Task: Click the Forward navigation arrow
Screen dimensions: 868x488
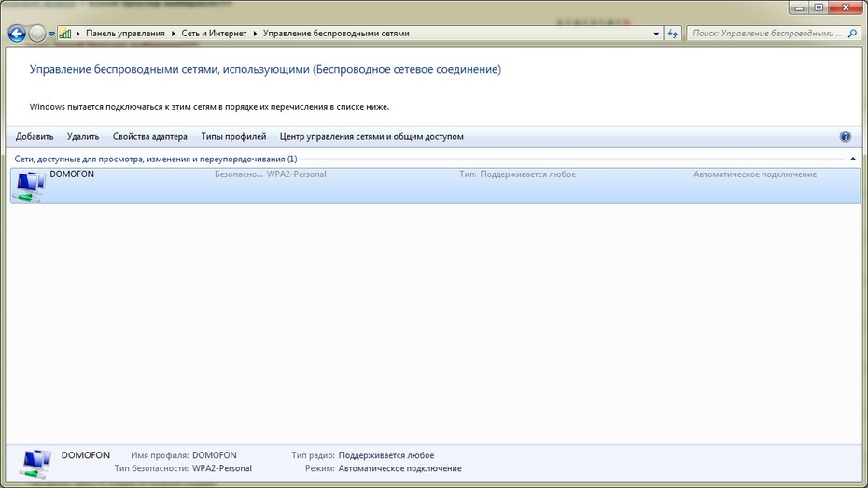Action: tap(36, 34)
